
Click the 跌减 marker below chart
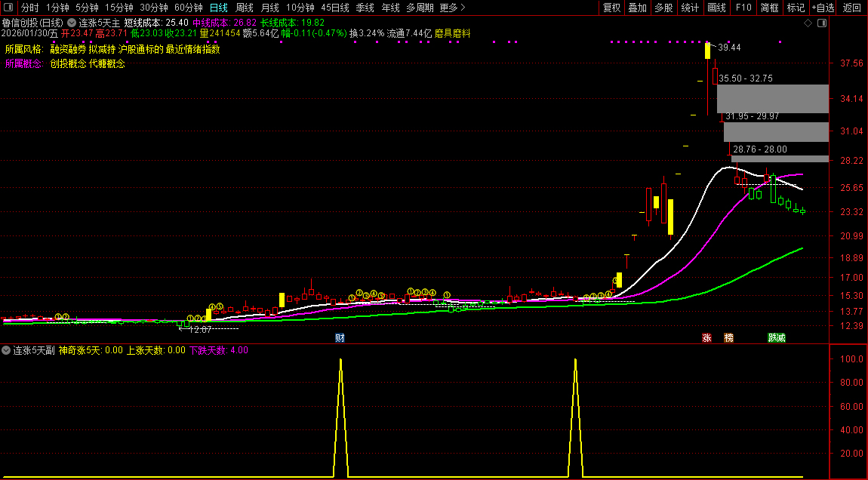[x=777, y=337]
